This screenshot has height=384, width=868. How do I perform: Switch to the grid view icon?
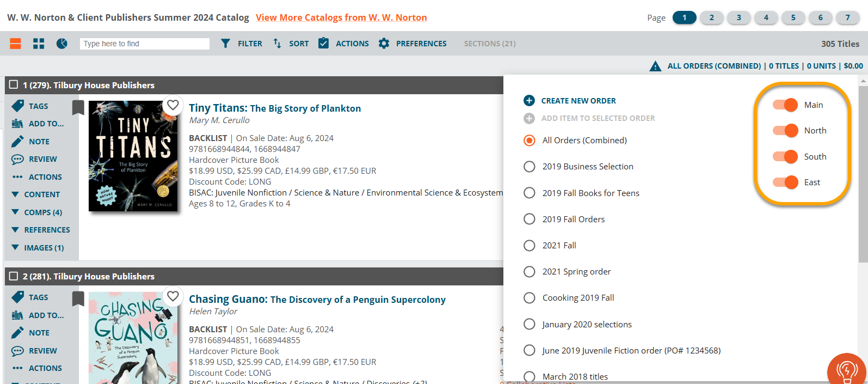(x=39, y=44)
